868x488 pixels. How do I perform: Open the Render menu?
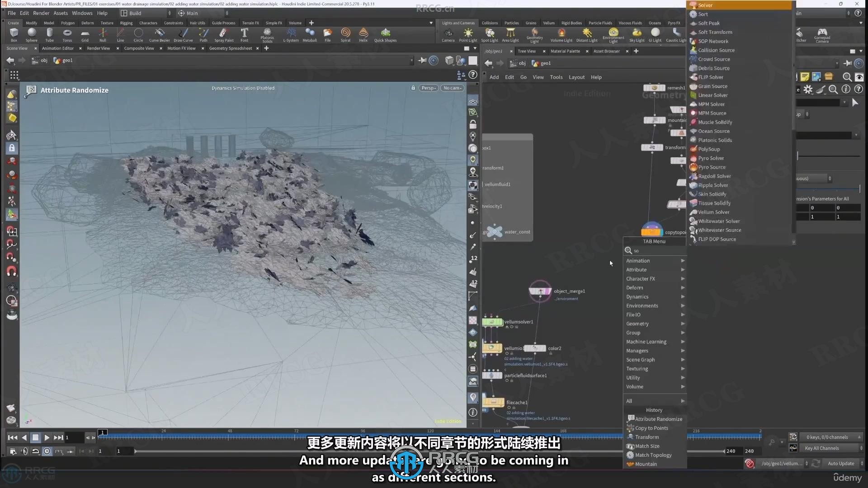coord(41,13)
